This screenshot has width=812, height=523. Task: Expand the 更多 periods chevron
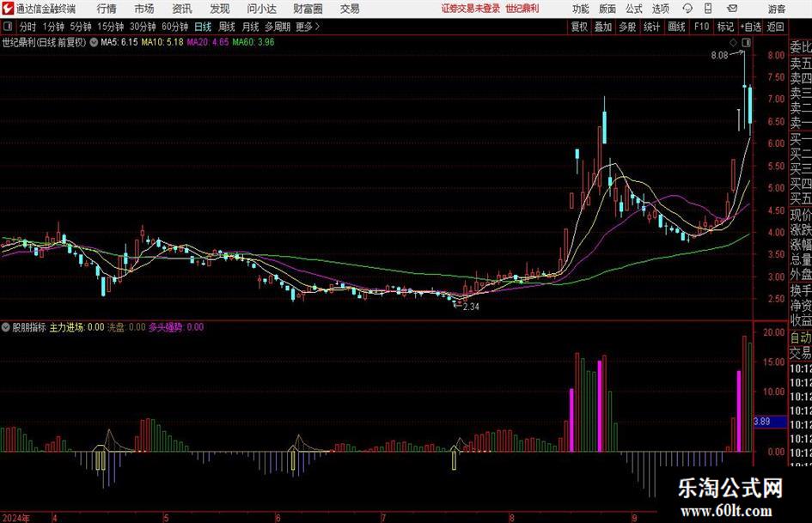(x=317, y=27)
